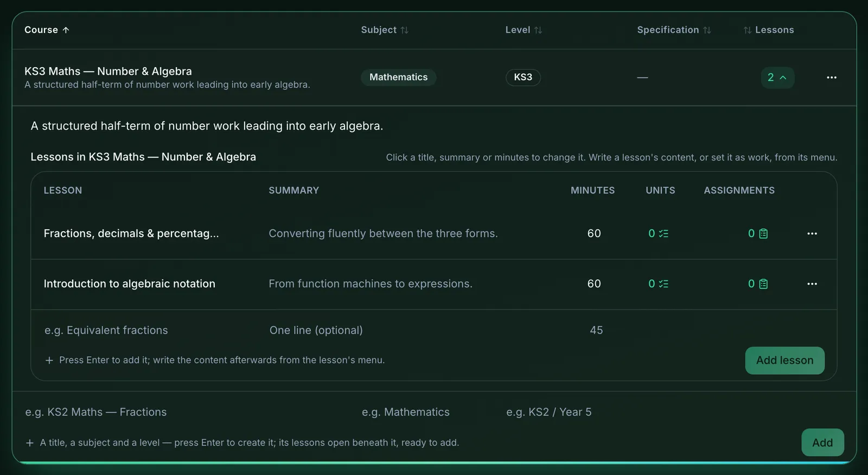Click the Mathematics subject badge
The image size is (868, 475).
399,78
